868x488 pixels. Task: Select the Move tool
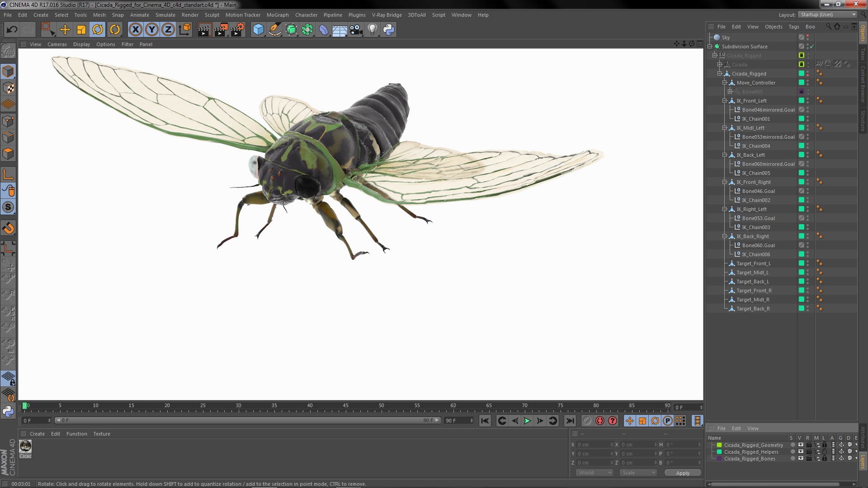[65, 30]
